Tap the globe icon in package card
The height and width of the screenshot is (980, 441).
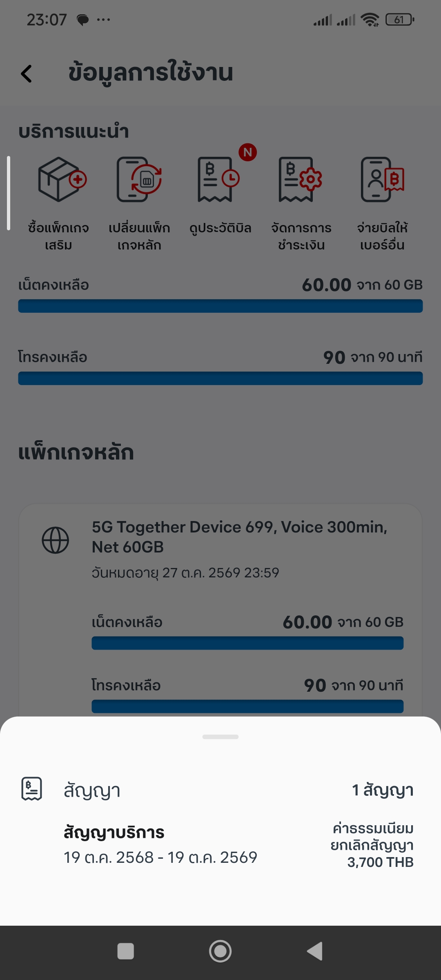click(x=56, y=540)
